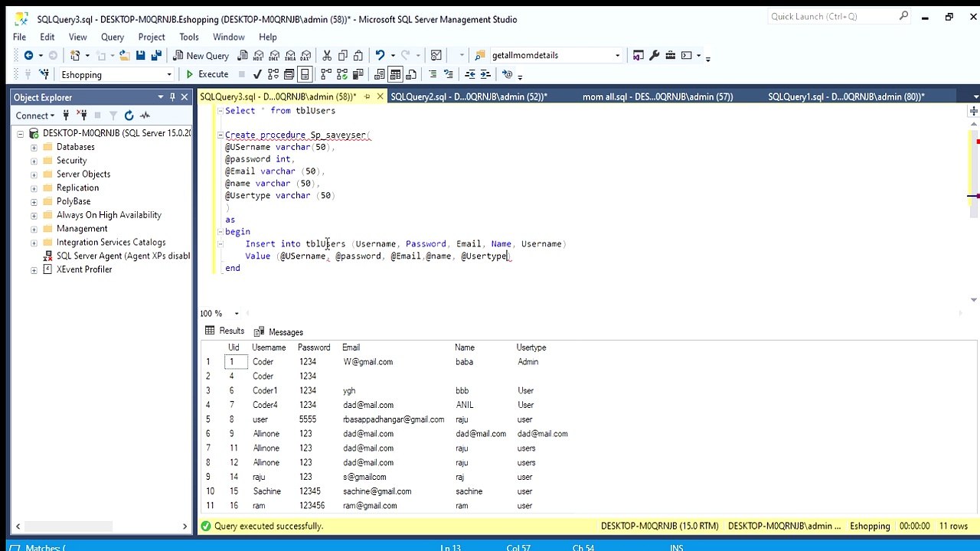Click the navigate Back arrow icon

click(x=28, y=55)
